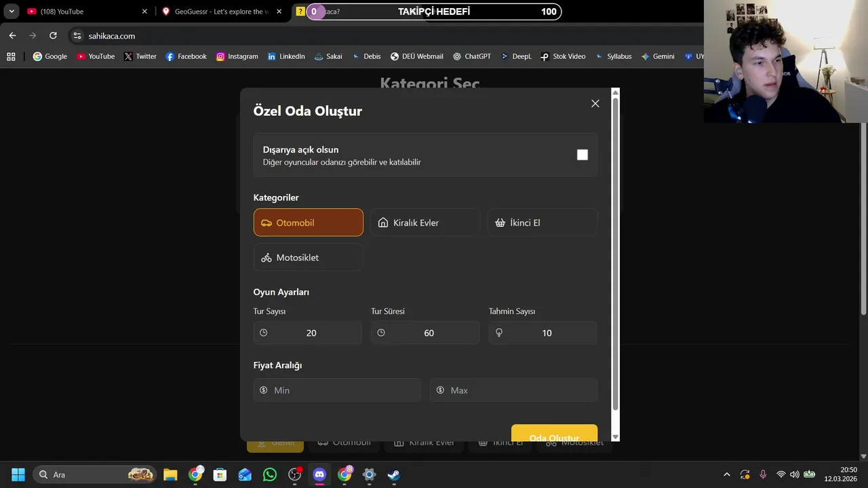Click the dialog's vertical scrollbar thumb
This screenshot has height=488, width=868.
[616, 254]
